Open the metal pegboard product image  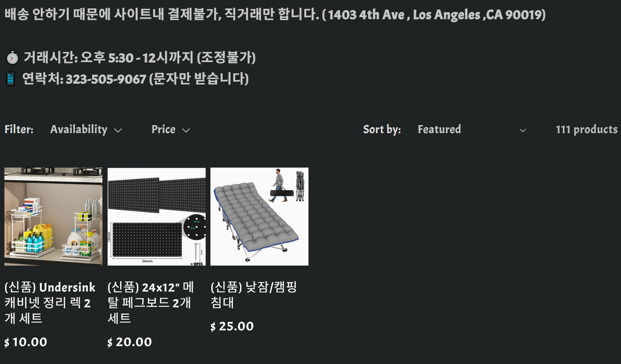click(x=157, y=217)
